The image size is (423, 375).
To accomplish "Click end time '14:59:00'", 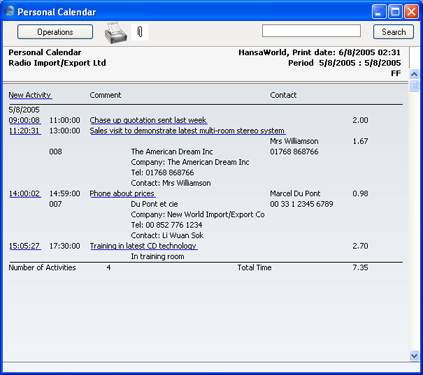I will coord(65,193).
